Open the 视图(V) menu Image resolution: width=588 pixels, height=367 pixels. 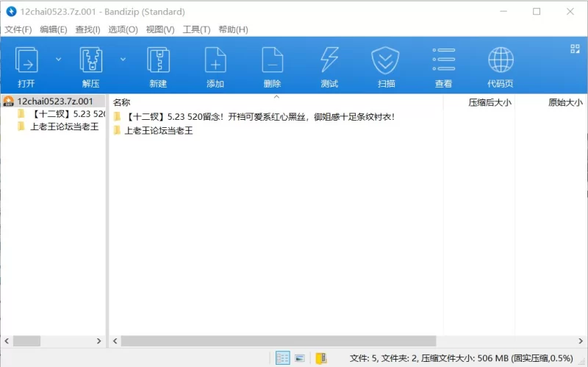pyautogui.click(x=160, y=29)
